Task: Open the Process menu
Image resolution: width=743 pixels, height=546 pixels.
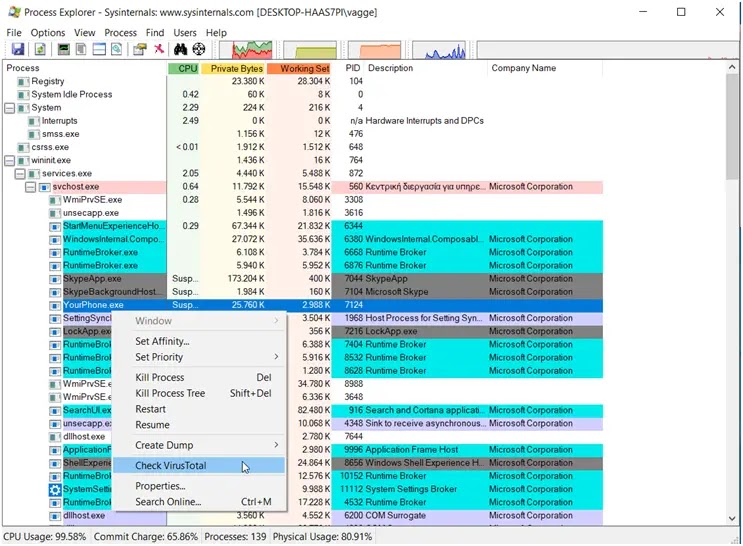Action: pyautogui.click(x=120, y=33)
